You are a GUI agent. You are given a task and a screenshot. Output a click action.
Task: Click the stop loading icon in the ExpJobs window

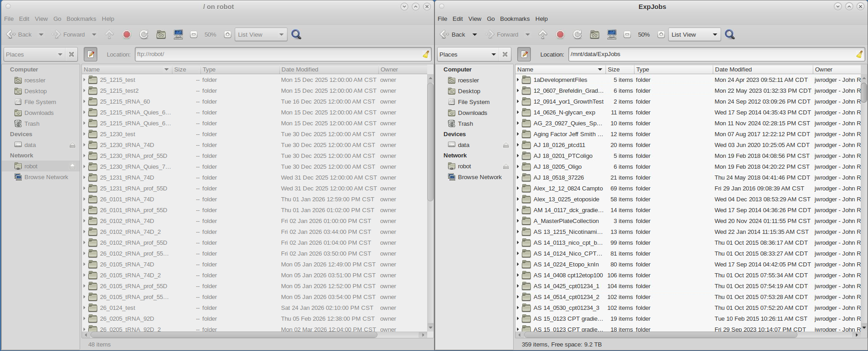560,34
